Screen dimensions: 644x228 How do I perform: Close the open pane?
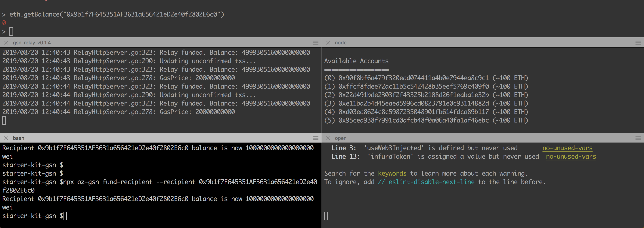[328, 138]
